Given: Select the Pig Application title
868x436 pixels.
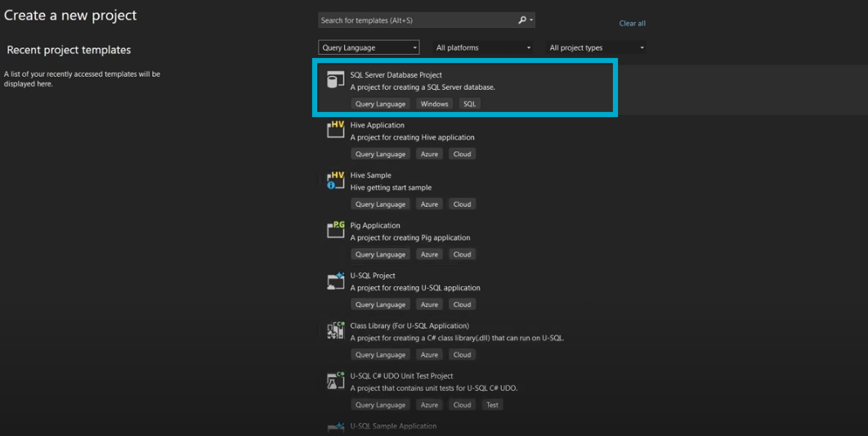Looking at the screenshot, I should coord(375,226).
